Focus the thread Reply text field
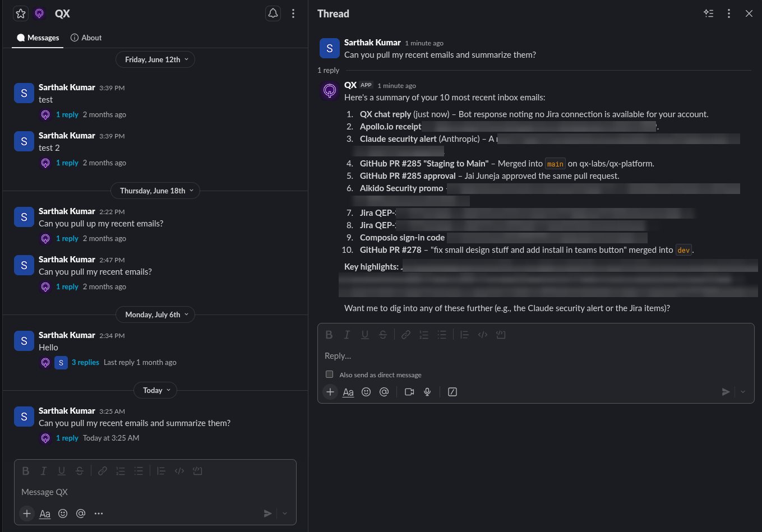Viewport: 762px width, 532px height. click(535, 356)
